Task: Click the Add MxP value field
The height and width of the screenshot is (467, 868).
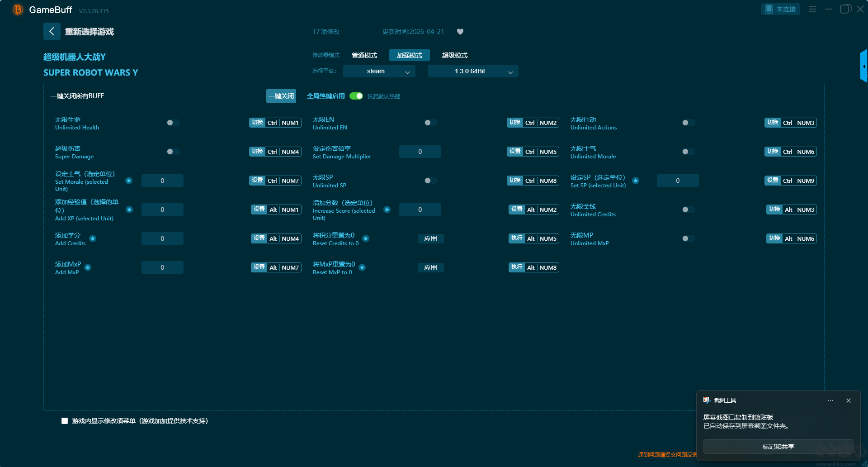Action: [162, 267]
